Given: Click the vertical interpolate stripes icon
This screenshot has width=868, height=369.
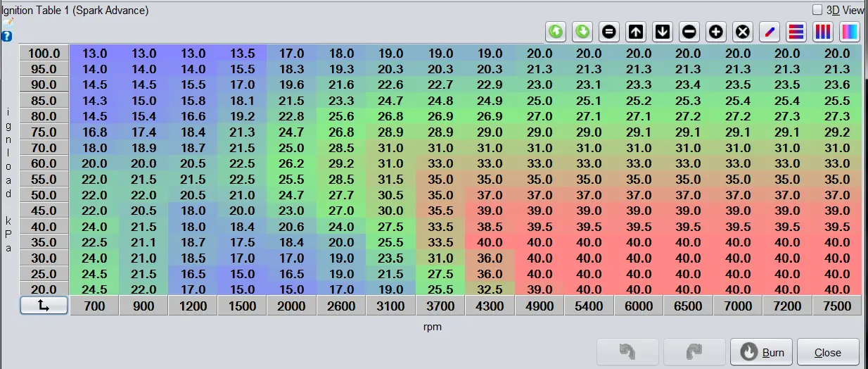Looking at the screenshot, I should [x=823, y=32].
